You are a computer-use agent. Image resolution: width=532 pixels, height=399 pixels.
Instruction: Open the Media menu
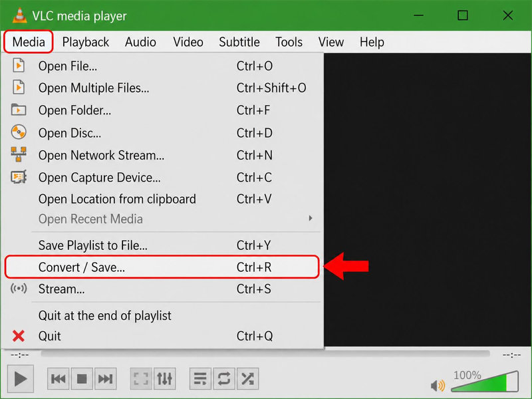[x=29, y=42]
